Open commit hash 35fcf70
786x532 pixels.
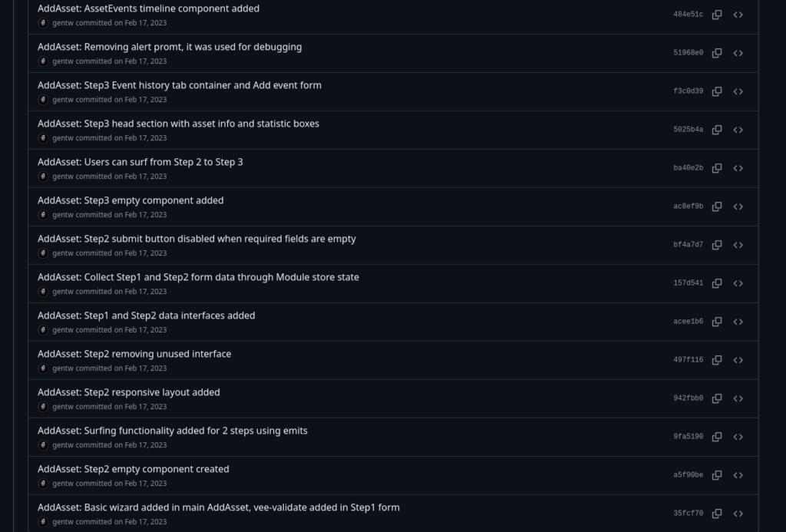(x=688, y=514)
